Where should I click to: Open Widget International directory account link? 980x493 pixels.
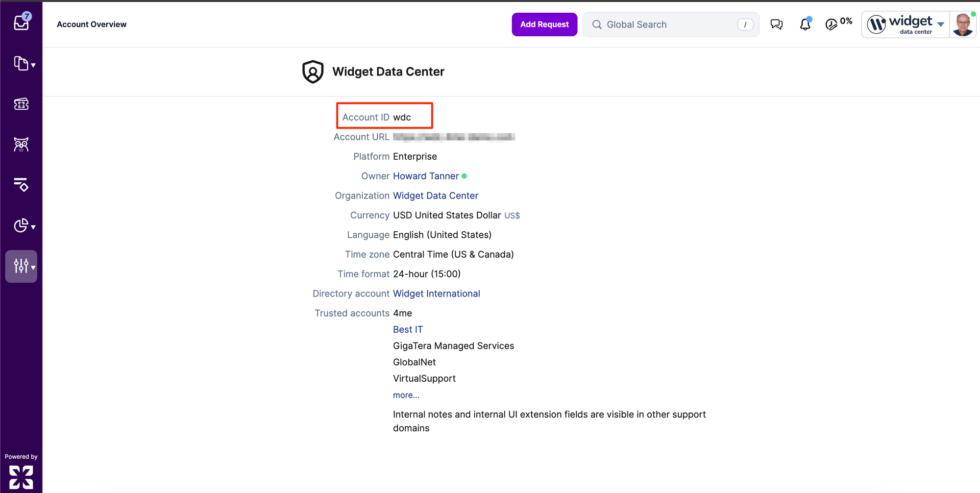(x=437, y=294)
